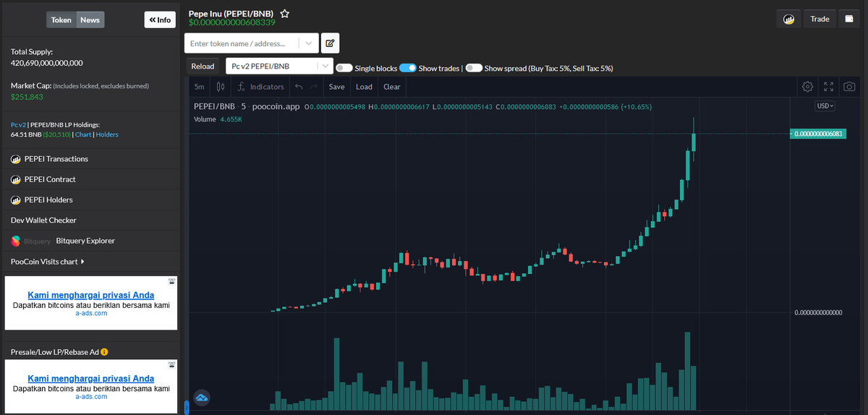Click the current price label 0.0000000006083 on axis
Screen dimensions: 868x415
818,134
